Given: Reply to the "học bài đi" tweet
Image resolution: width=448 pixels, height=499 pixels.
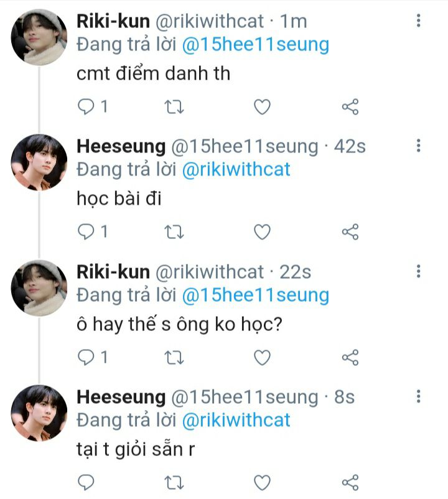Looking at the screenshot, I should (85, 232).
